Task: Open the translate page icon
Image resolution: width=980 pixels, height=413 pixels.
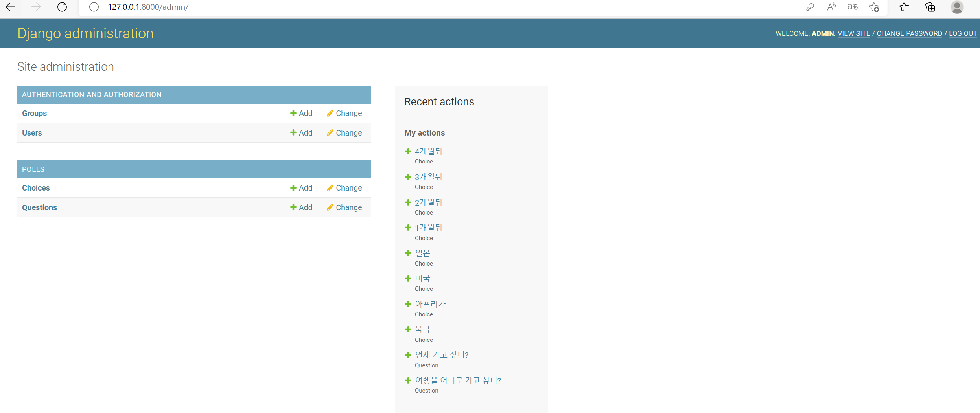Action: click(853, 7)
